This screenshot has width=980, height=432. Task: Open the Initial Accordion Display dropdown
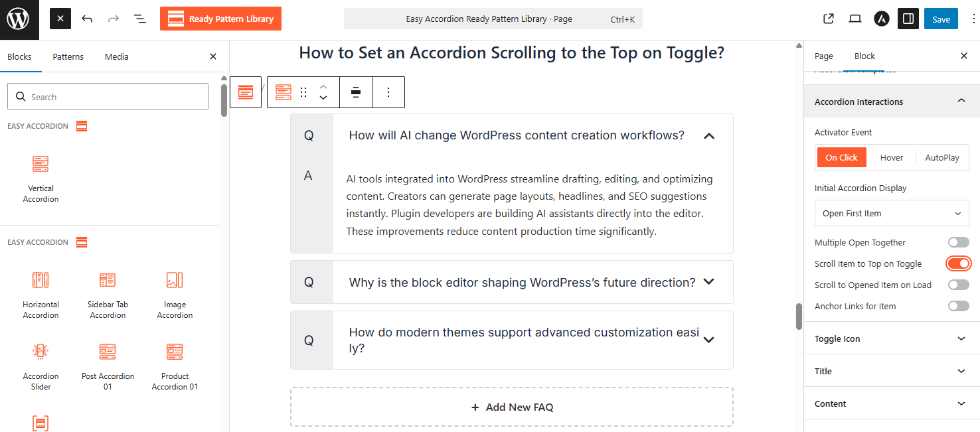click(891, 214)
